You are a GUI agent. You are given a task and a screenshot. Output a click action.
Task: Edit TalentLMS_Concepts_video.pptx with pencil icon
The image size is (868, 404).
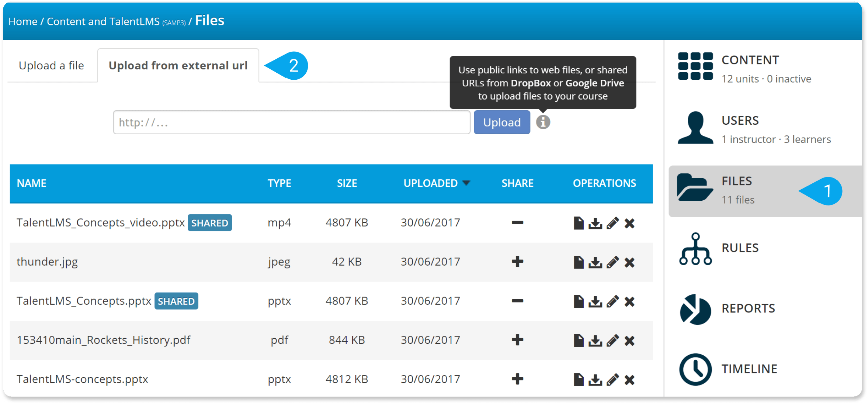pos(612,223)
